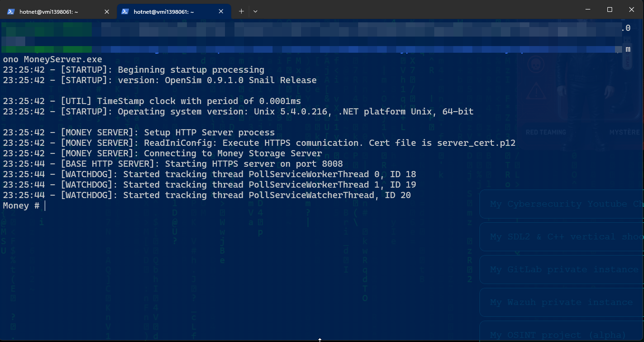Click the '[UTIL] TimeStamp clock' log line
Screen dimensions: 644x342
pyautogui.click(x=152, y=101)
